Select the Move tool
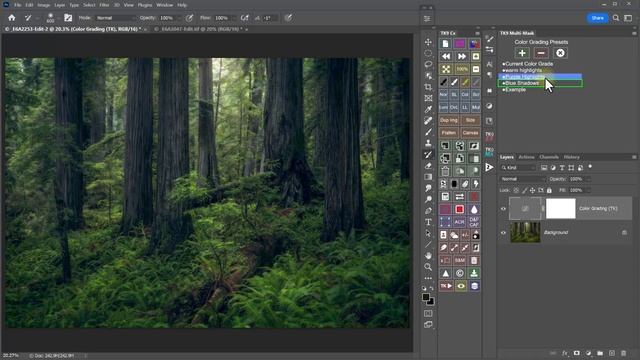Screen dimensions: 640x360 428,42
